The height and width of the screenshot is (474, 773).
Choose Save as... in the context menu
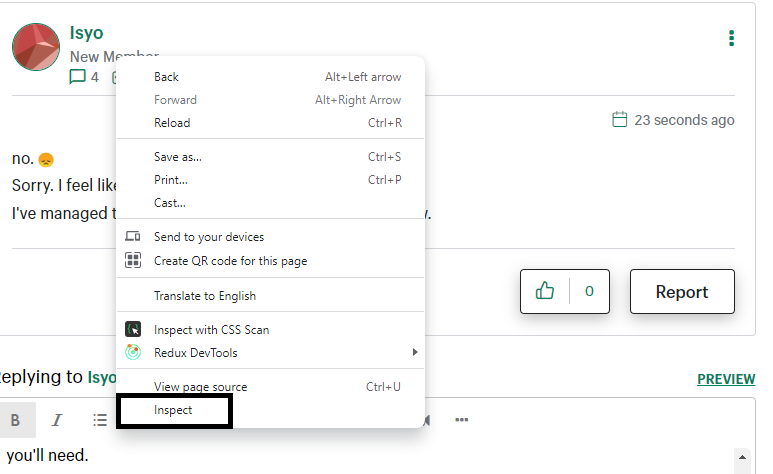[178, 157]
